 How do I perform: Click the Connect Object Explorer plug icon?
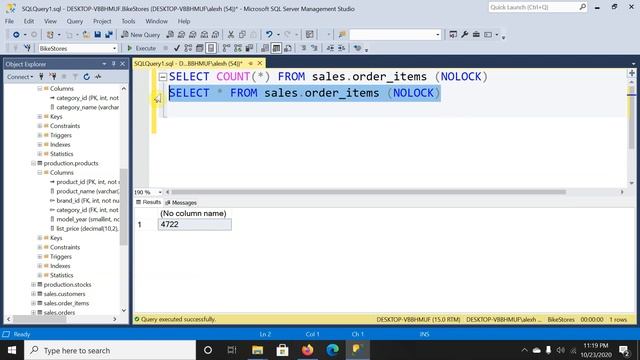(x=41, y=77)
